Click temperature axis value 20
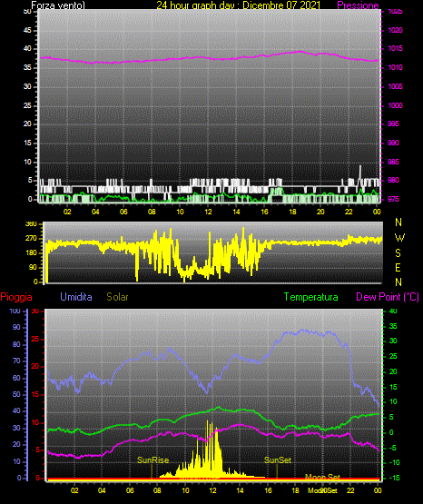Viewport: 423px width, 504px height. [x=393, y=371]
